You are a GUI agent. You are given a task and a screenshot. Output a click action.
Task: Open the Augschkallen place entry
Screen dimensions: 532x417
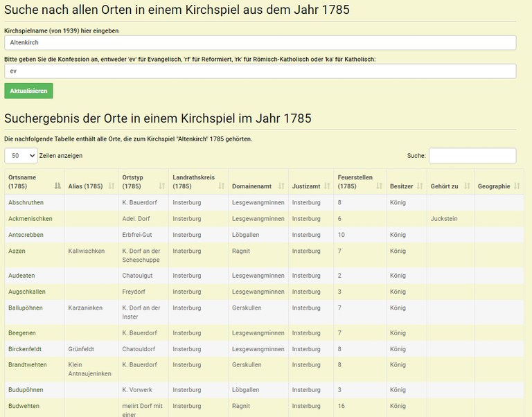tap(27, 292)
